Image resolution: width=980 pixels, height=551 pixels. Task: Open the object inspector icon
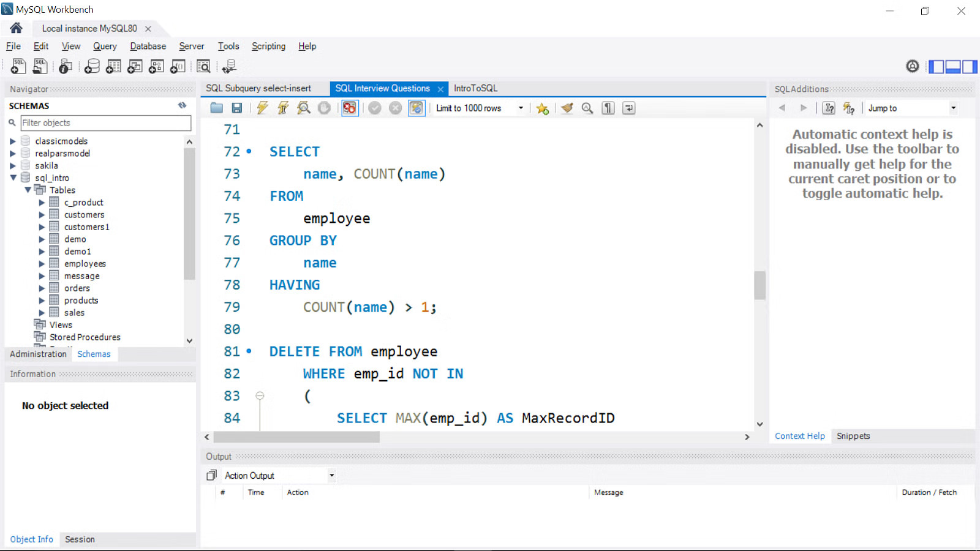tap(66, 66)
